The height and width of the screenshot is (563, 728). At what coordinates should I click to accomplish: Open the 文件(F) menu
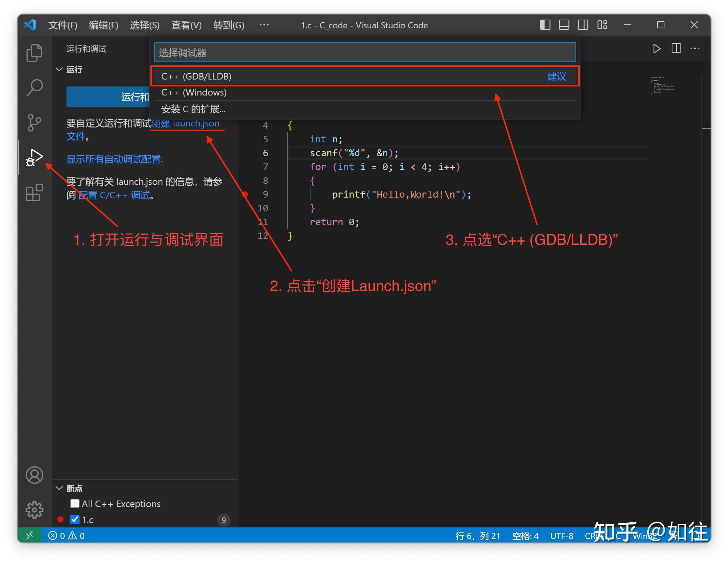click(x=62, y=25)
